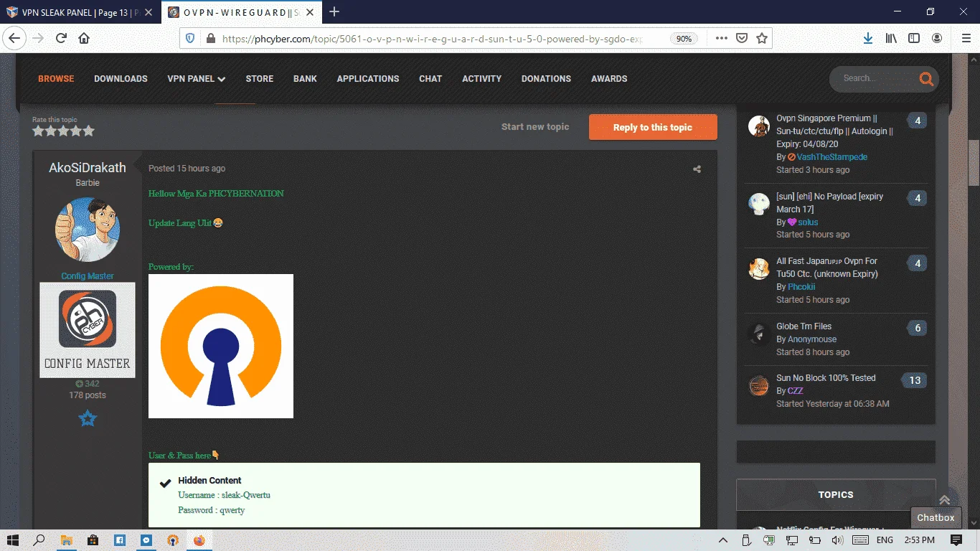This screenshot has width=980, height=551.
Task: Click the scroll-to-top double chevron
Action: pos(944,500)
